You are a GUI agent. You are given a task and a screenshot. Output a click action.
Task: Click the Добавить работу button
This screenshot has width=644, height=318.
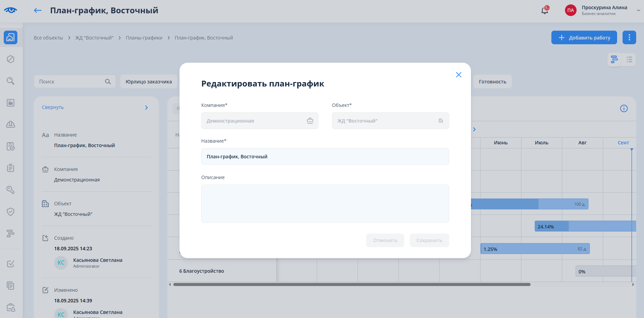tap(584, 37)
